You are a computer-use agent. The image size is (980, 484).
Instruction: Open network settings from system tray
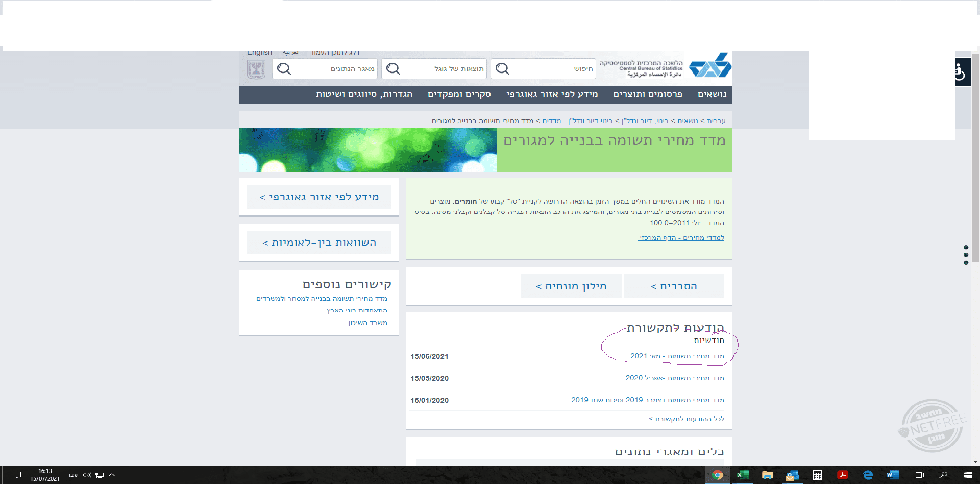pyautogui.click(x=100, y=475)
